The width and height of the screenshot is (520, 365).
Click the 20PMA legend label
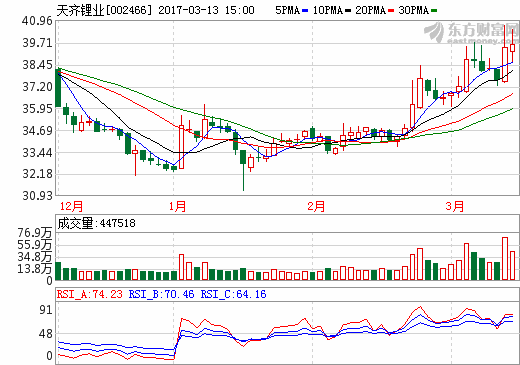coord(370,10)
